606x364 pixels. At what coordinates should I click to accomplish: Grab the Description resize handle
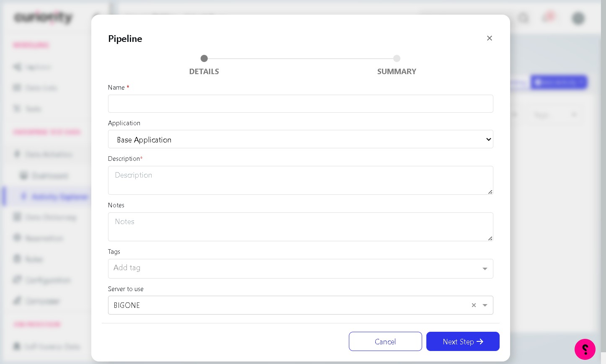490,191
